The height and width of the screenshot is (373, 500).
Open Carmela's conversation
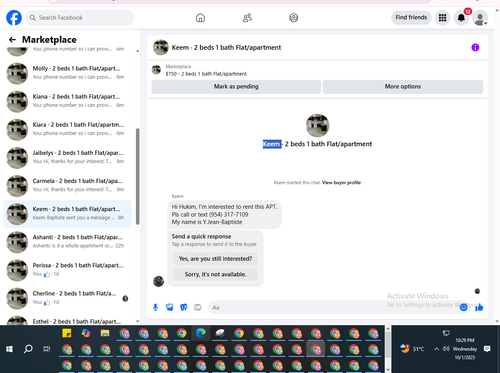(x=67, y=186)
